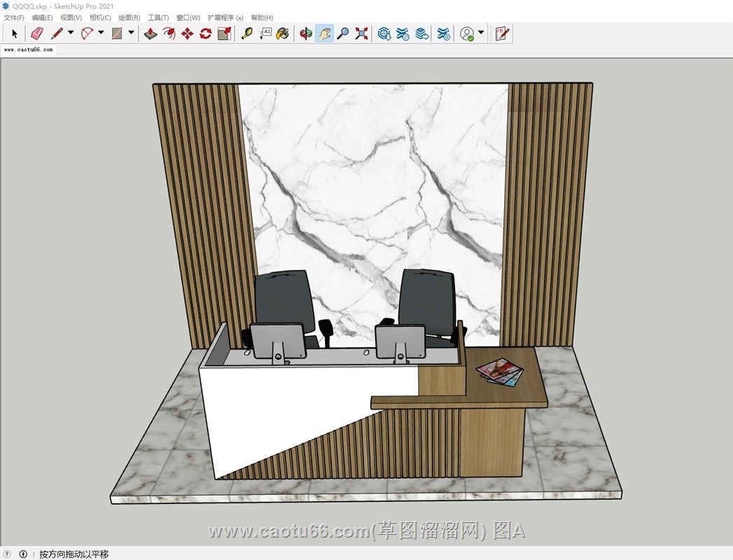733x560 pixels.
Task: Select the Paint Bucket tool
Action: tap(283, 33)
